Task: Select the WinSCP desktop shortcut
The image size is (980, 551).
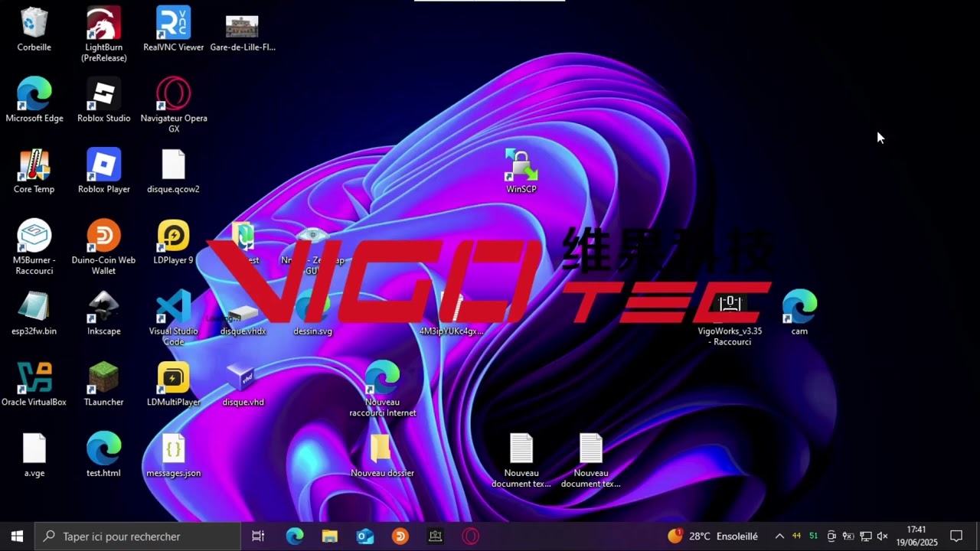Action: (x=521, y=171)
